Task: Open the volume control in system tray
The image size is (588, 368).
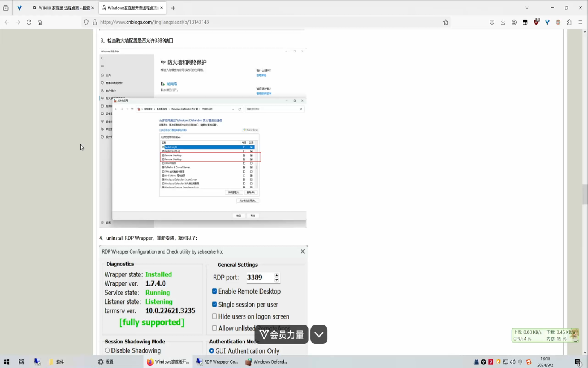Action: 513,362
